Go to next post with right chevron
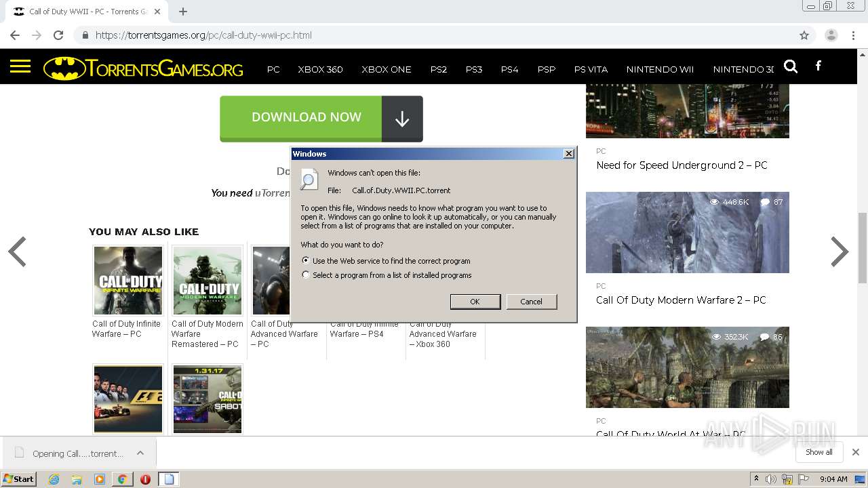Image resolution: width=868 pixels, height=488 pixels. click(840, 252)
